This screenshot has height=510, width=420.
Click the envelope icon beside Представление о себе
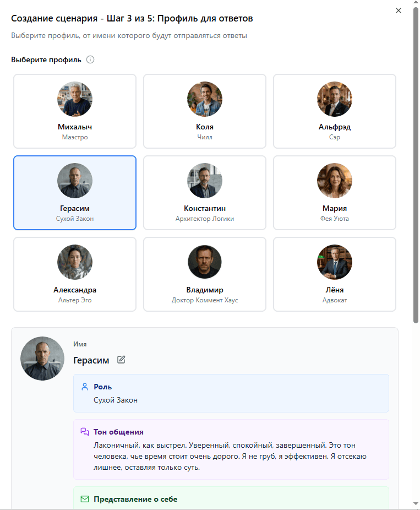tap(84, 499)
